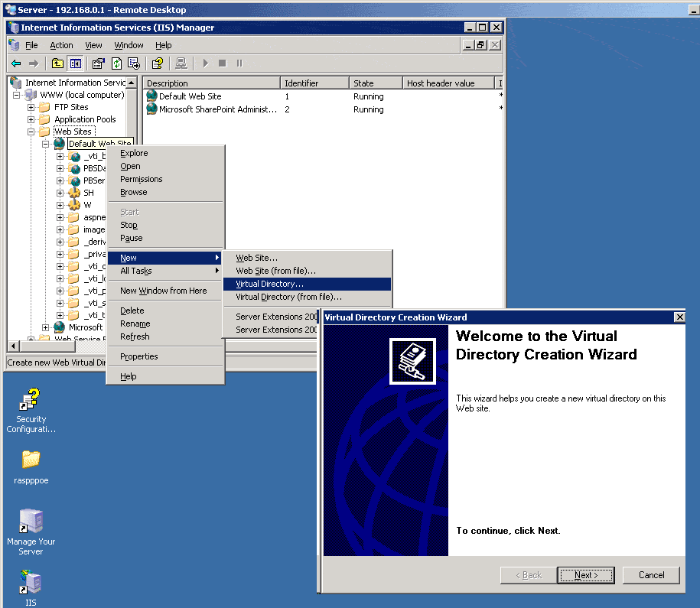Choose Delete from the context menu
Image resolution: width=700 pixels, height=608 pixels.
pyautogui.click(x=165, y=311)
